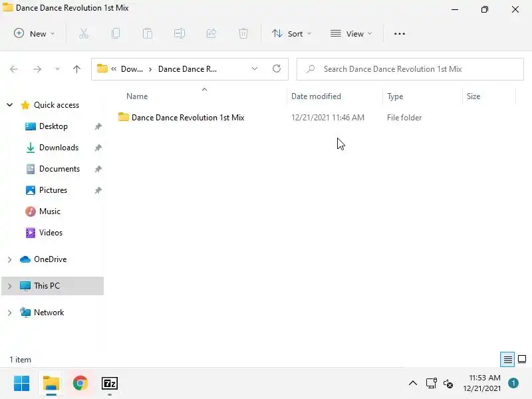Expand the This PC tree node
Image resolution: width=532 pixels, height=399 pixels.
tap(10, 286)
